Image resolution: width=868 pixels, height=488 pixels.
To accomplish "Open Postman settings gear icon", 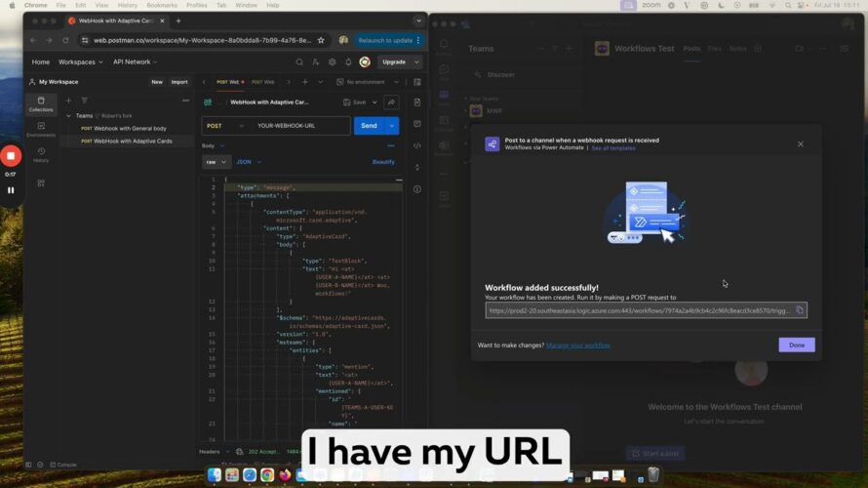I will 333,62.
